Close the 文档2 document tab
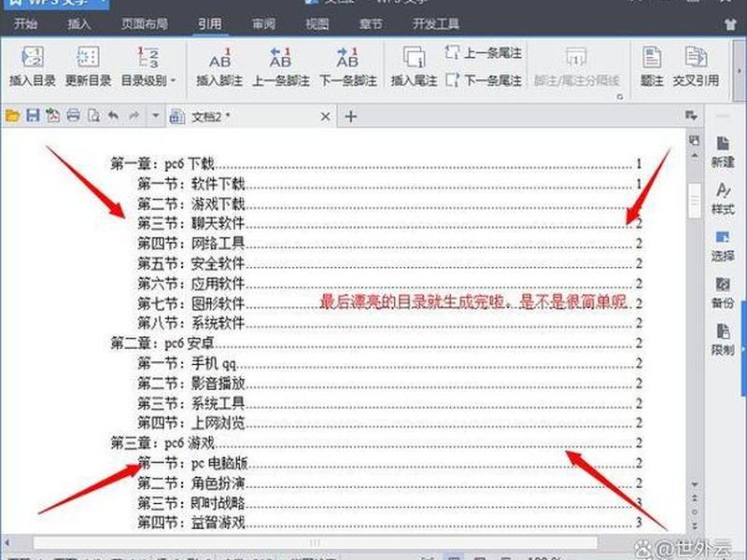 point(325,117)
